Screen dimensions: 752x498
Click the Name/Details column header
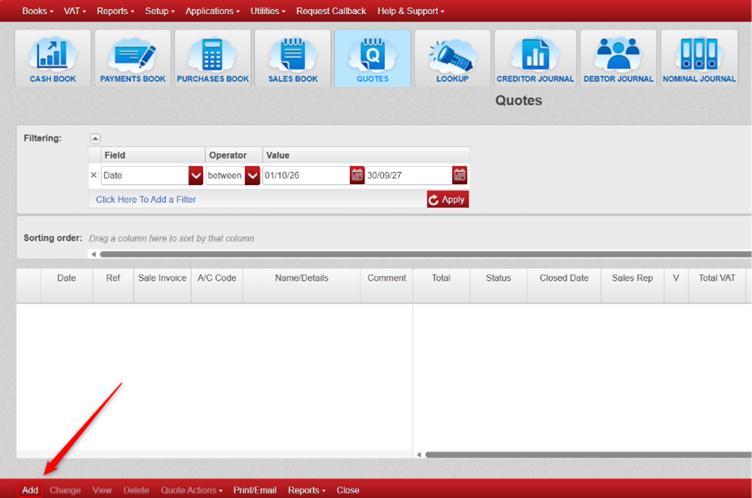click(x=301, y=285)
